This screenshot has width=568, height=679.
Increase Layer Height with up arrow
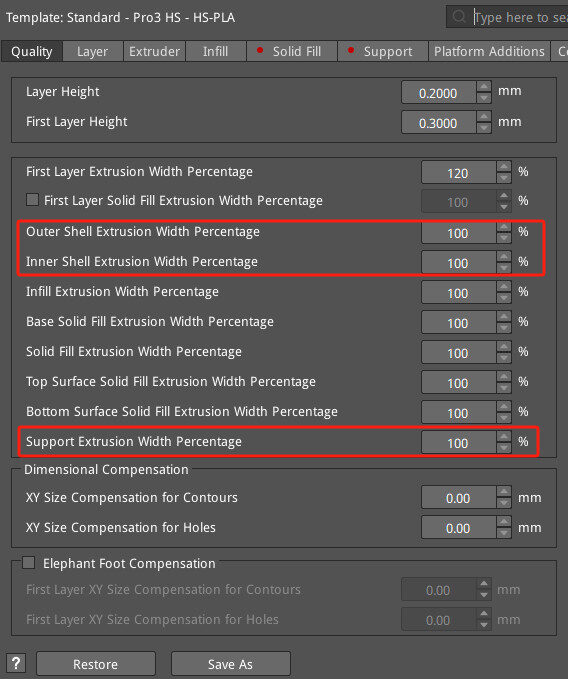click(x=484, y=87)
